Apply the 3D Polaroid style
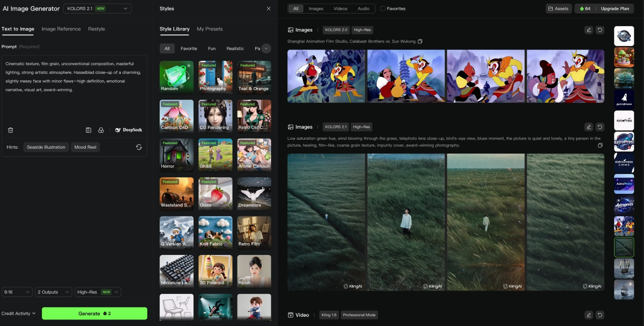Viewport: 644px width, 326px height. click(215, 272)
